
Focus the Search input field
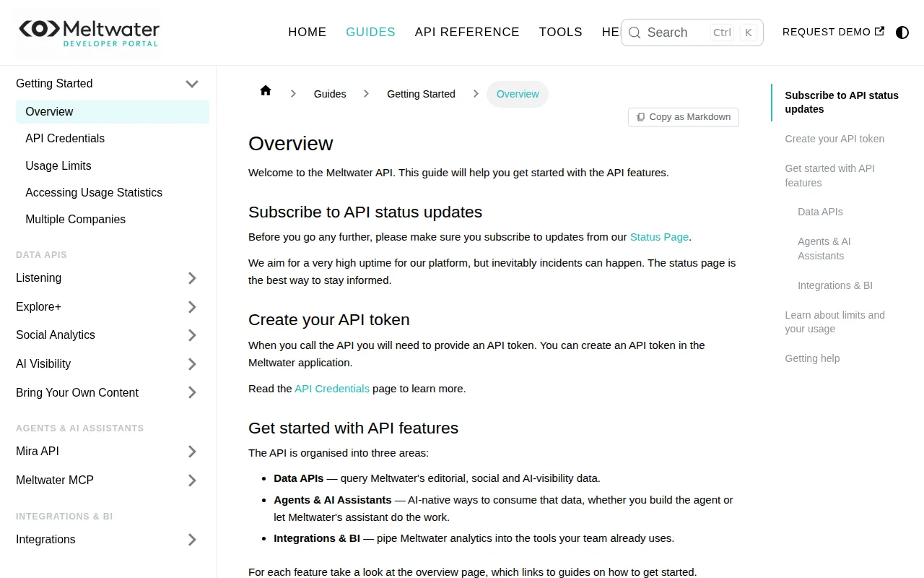(692, 33)
